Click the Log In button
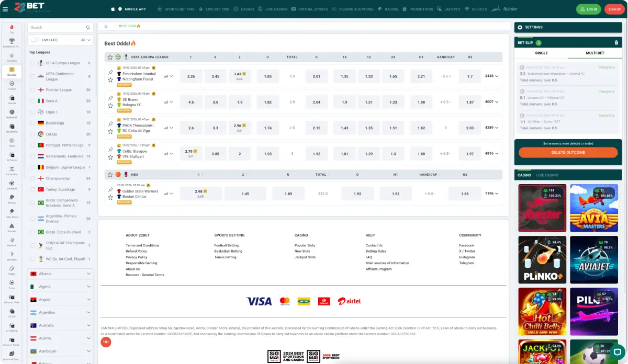The image size is (628, 364). point(588,9)
